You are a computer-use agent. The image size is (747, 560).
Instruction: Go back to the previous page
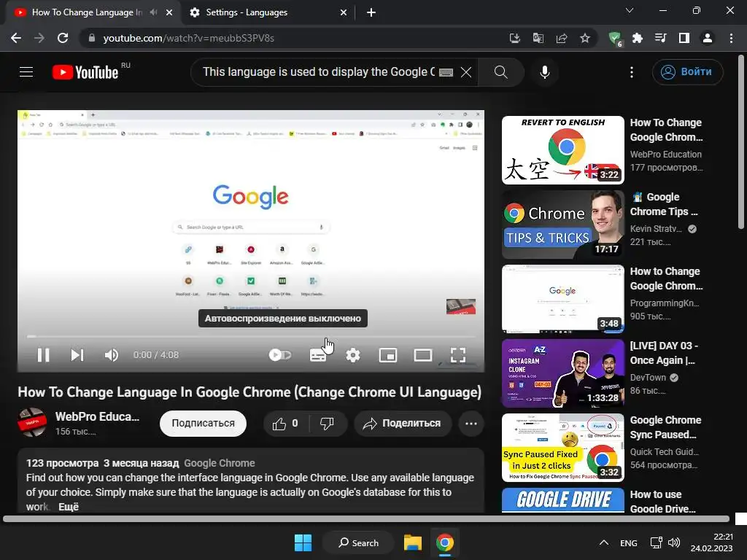[x=16, y=38]
